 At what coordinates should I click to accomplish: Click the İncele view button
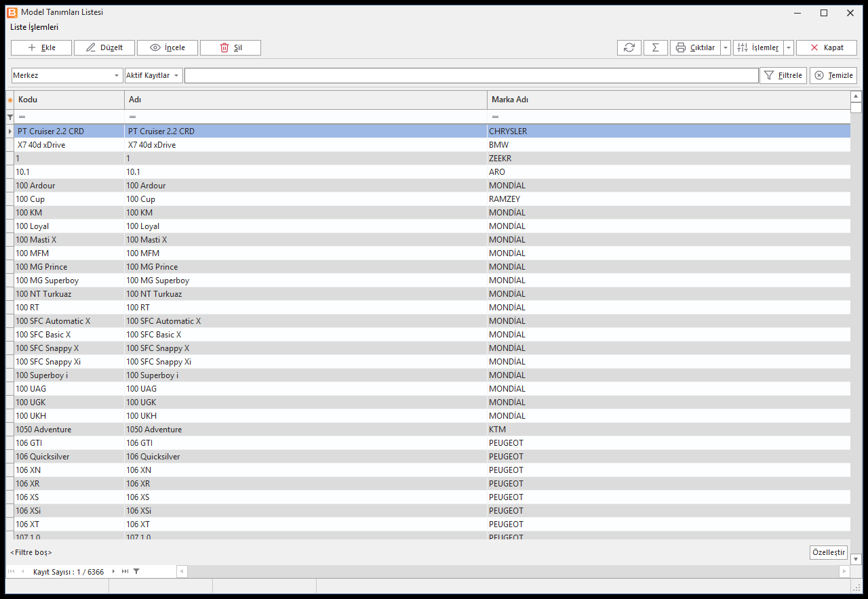pyautogui.click(x=167, y=47)
